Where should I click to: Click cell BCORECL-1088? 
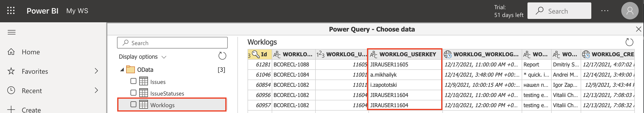[x=293, y=65]
